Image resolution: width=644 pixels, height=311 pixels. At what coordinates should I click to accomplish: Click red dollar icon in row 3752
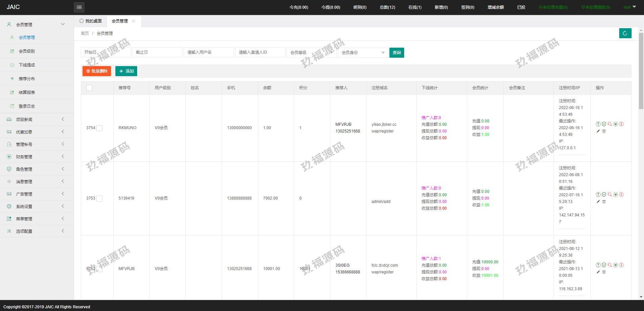pos(621,265)
